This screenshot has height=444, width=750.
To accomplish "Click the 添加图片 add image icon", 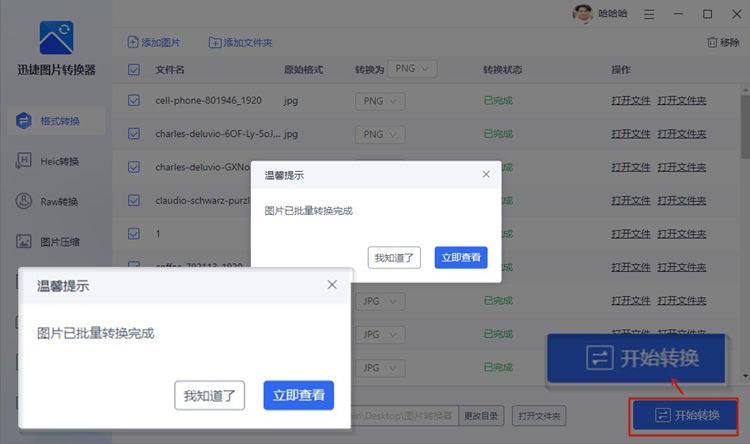I will [x=132, y=42].
